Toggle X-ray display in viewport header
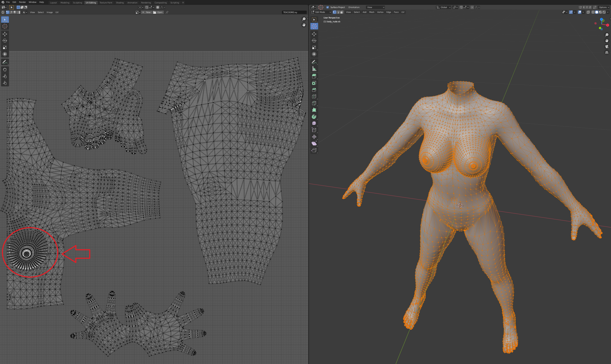 (x=588, y=12)
